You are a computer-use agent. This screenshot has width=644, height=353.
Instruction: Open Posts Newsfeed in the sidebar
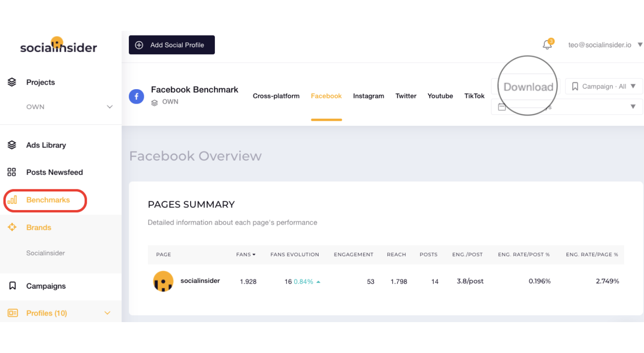55,172
